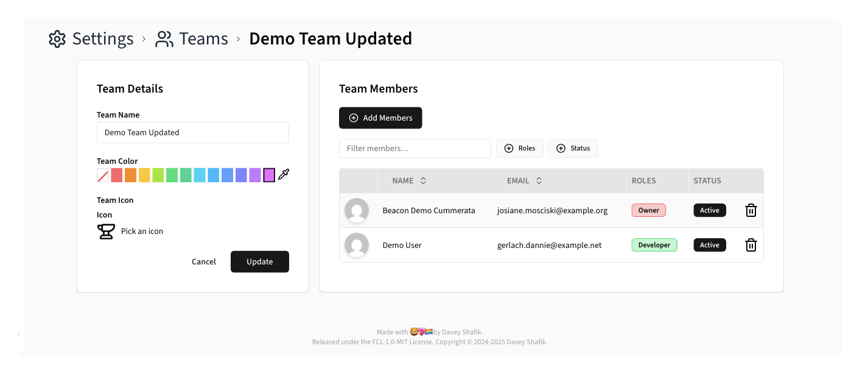The image size is (868, 382).
Task: Click the trophy team icon
Action: coord(106,231)
